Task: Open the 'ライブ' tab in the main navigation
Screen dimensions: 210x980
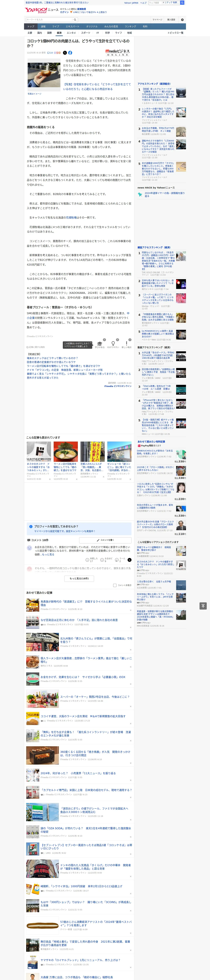Action: point(56,27)
